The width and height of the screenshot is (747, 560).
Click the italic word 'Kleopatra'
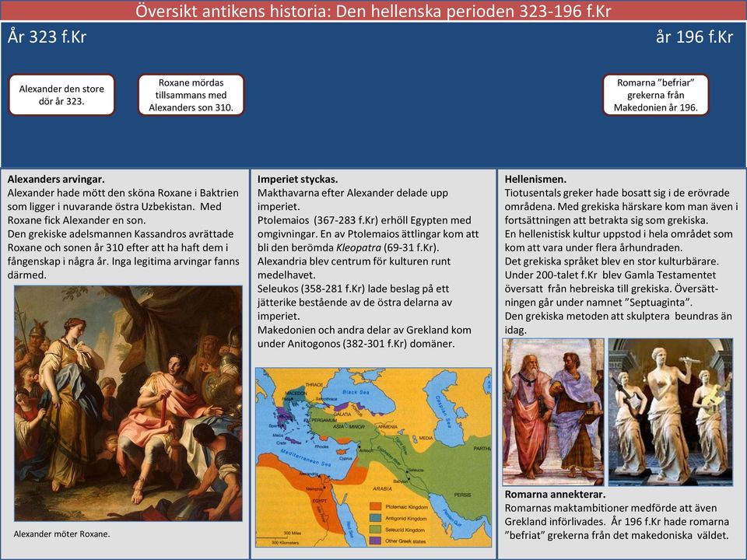[x=359, y=247]
